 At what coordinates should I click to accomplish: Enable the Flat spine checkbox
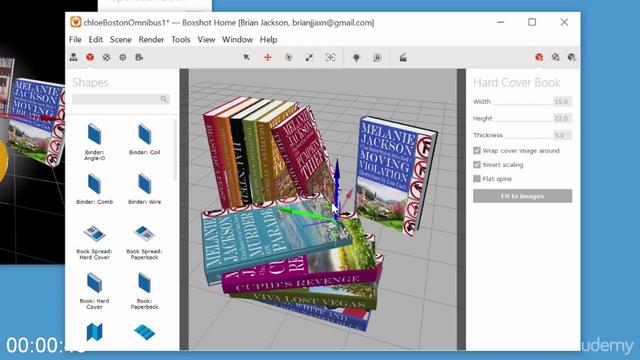click(477, 178)
